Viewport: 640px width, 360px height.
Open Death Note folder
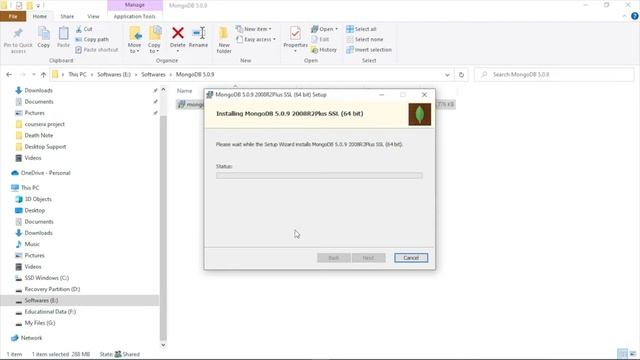[39, 135]
